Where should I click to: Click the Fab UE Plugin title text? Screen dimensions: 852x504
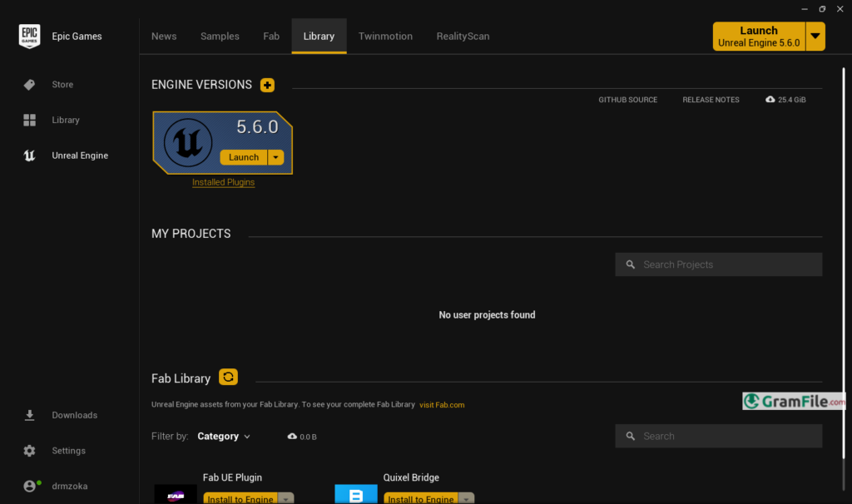tap(232, 477)
